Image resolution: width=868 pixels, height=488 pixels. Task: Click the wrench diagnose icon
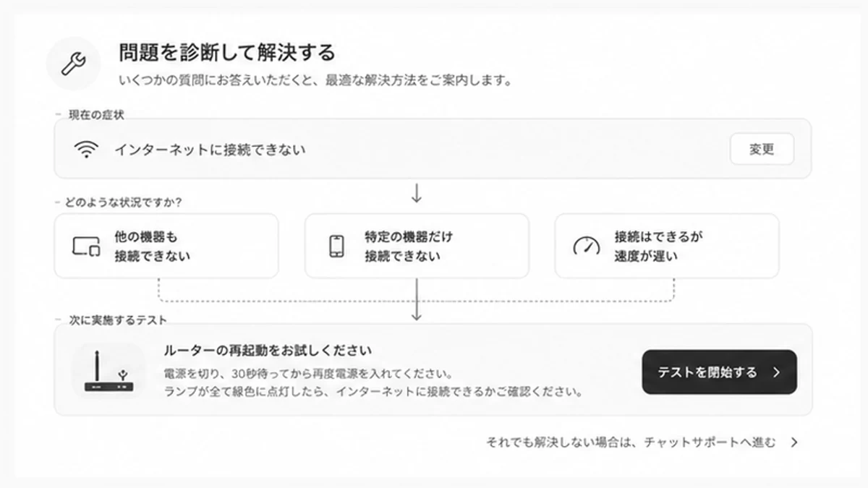[x=73, y=64]
